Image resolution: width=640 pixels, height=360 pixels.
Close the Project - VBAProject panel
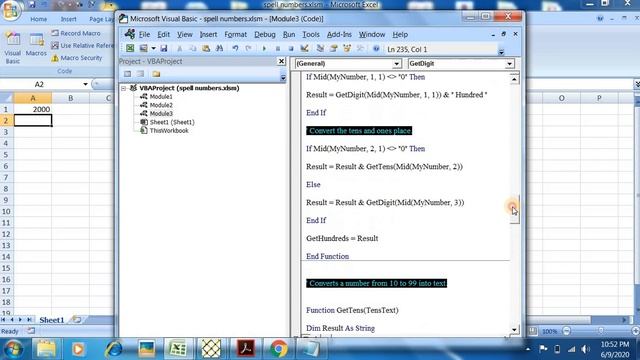pyautogui.click(x=281, y=61)
